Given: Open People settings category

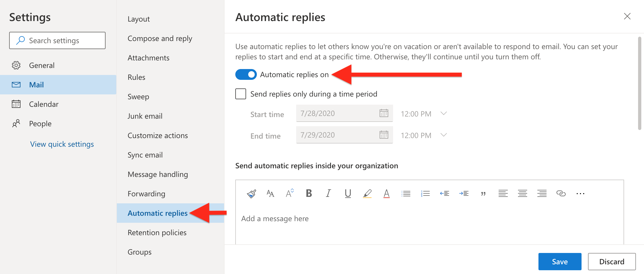Looking at the screenshot, I should coord(58,124).
